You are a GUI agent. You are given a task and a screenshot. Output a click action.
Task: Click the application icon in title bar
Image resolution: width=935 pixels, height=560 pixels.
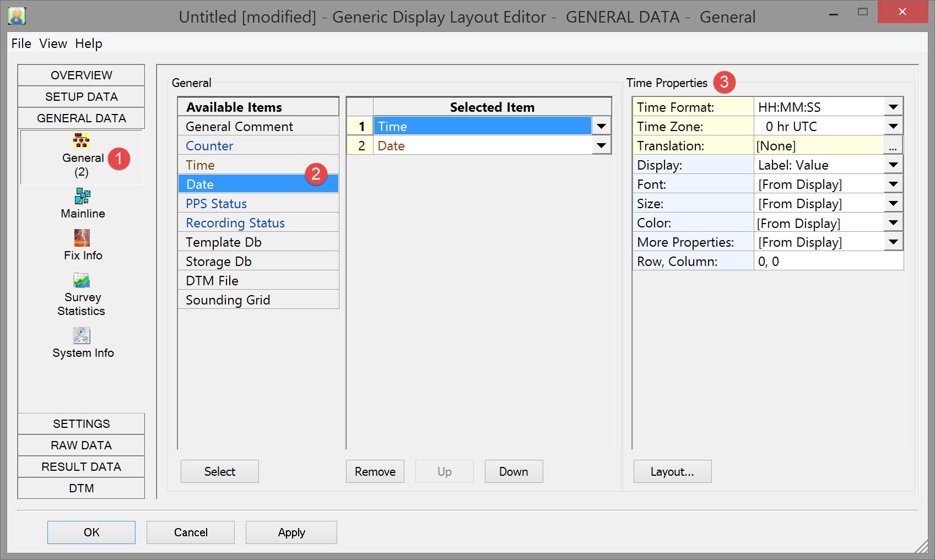(17, 16)
